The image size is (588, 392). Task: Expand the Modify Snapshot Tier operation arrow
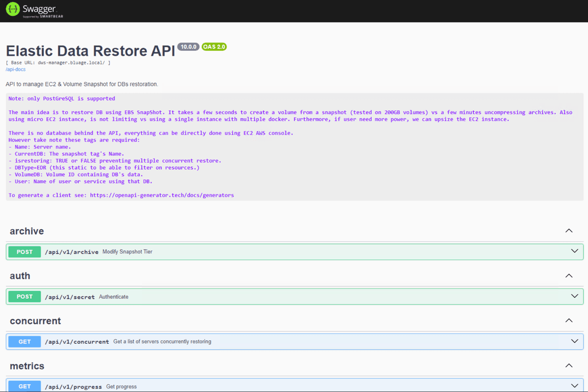(574, 251)
